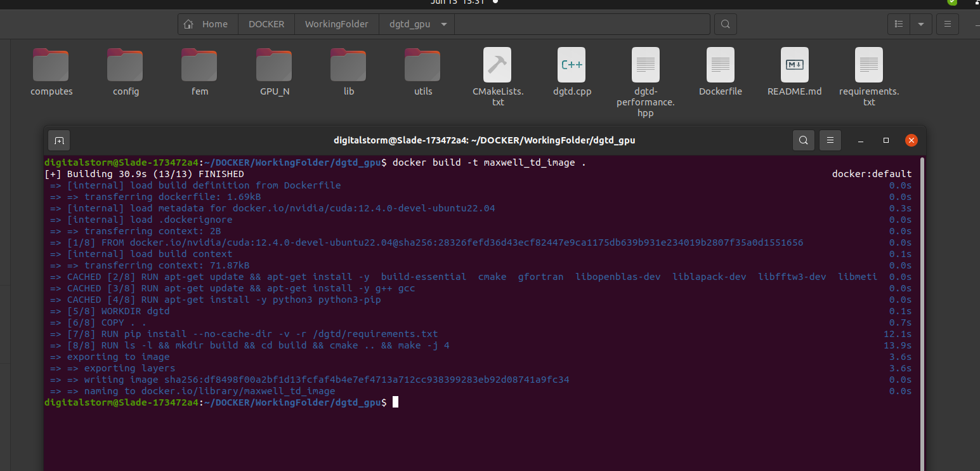Click the 'exporting to image' line
Screen dimensions: 980x471
110,357
